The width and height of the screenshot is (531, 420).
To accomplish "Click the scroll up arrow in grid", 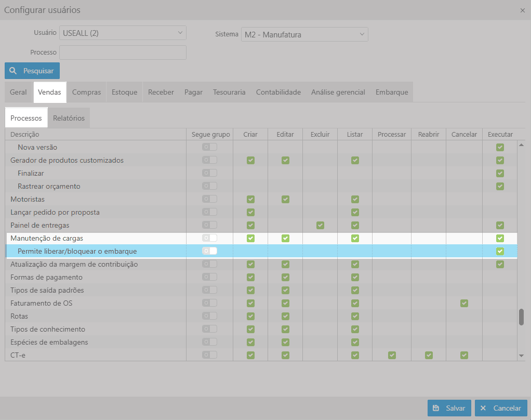I will 521,145.
